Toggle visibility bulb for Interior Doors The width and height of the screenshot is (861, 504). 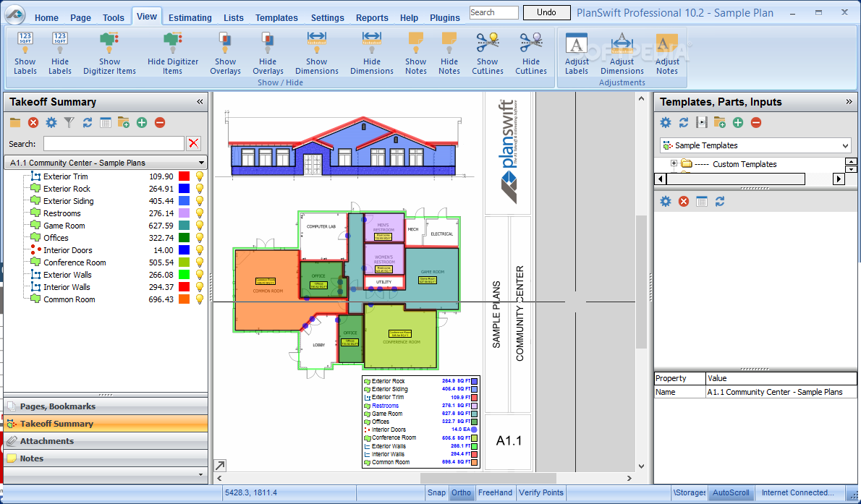(200, 250)
